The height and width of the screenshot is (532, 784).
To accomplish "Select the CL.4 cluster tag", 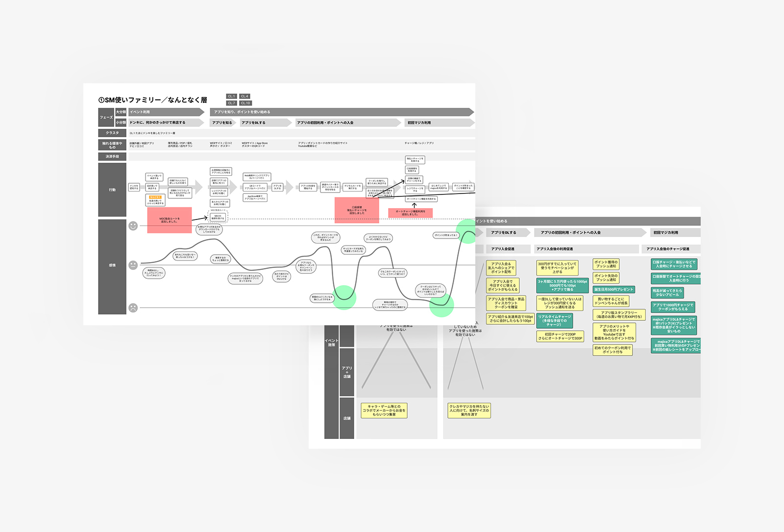I will [x=245, y=97].
